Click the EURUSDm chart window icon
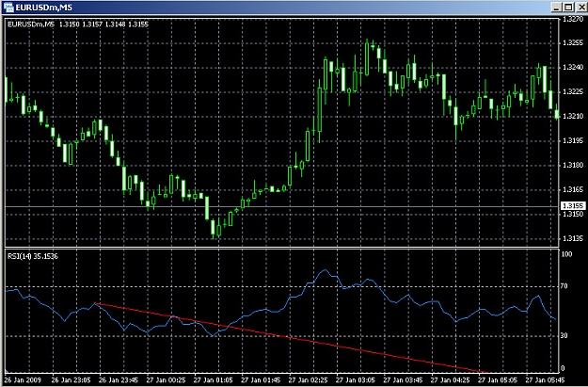588x387 pixels. 8,8
